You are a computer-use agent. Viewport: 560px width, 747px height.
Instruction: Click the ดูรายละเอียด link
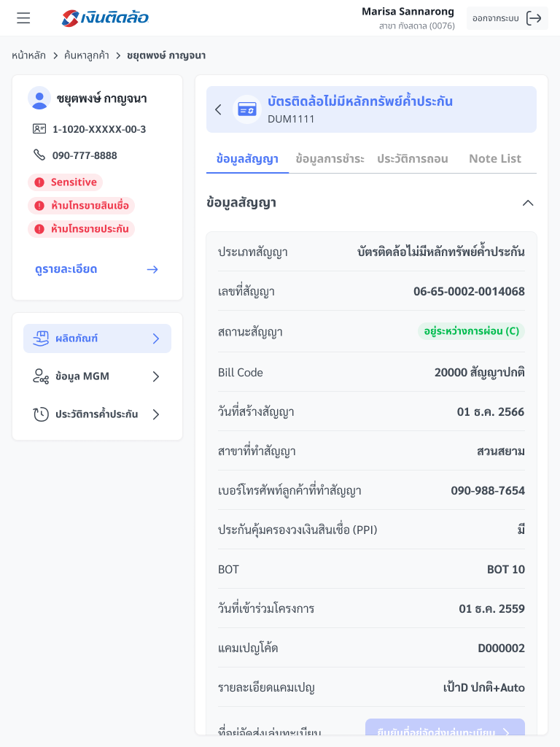point(66,269)
